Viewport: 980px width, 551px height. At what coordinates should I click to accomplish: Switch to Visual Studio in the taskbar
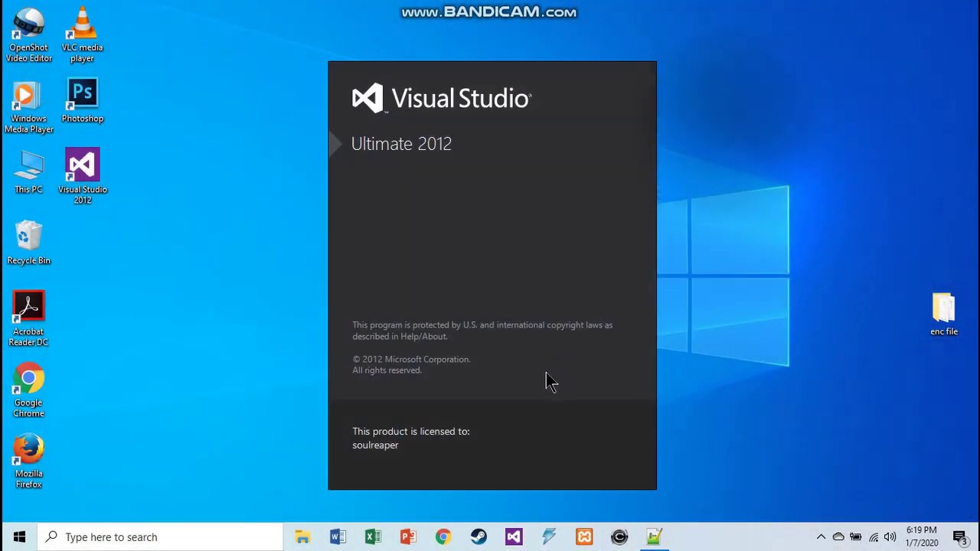514,537
